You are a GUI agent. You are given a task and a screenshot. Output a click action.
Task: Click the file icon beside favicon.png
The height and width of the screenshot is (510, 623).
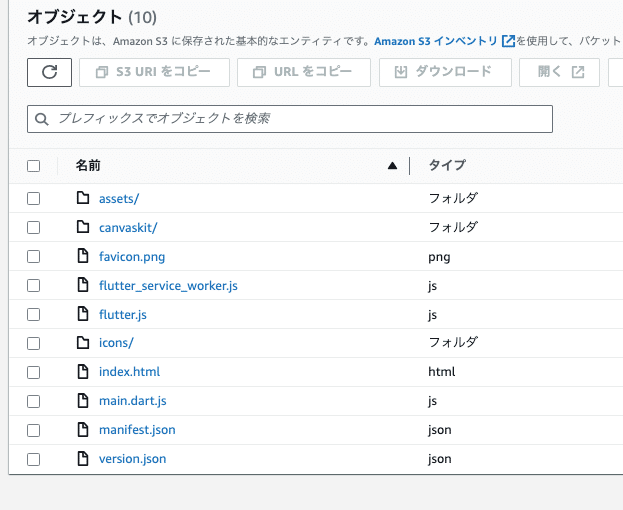pyautogui.click(x=83, y=256)
